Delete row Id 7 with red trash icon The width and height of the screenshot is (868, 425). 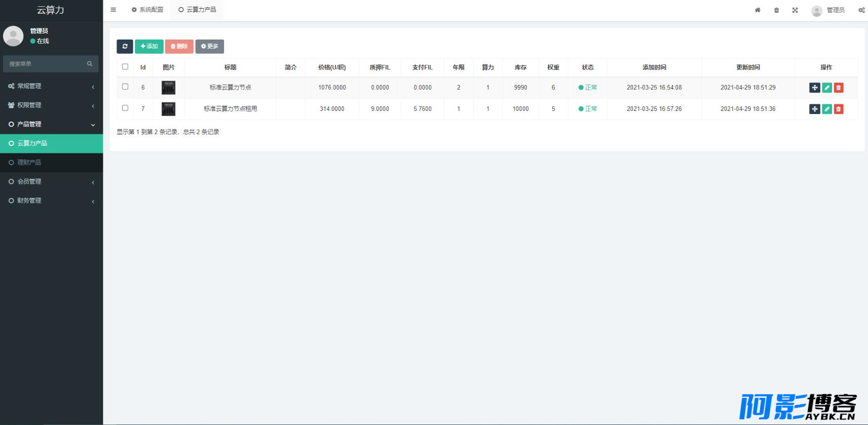[x=839, y=109]
